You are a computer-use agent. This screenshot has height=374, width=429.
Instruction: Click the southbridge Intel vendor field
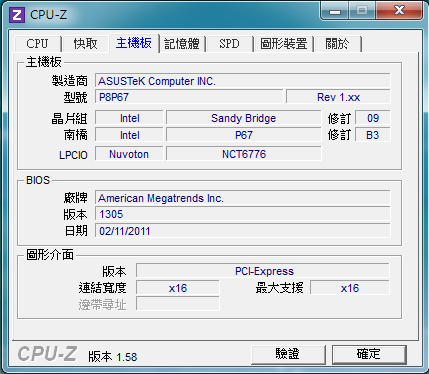click(129, 135)
